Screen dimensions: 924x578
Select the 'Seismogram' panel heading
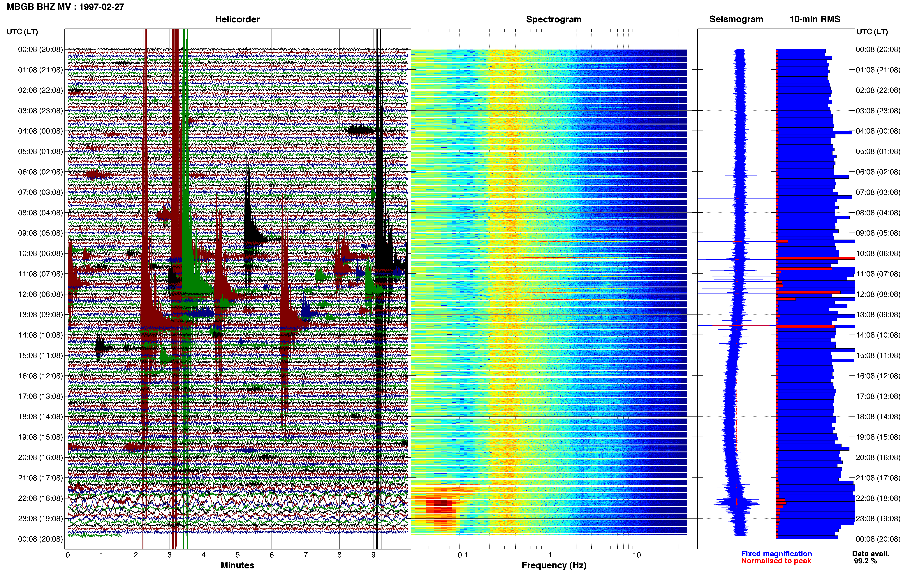pyautogui.click(x=736, y=19)
